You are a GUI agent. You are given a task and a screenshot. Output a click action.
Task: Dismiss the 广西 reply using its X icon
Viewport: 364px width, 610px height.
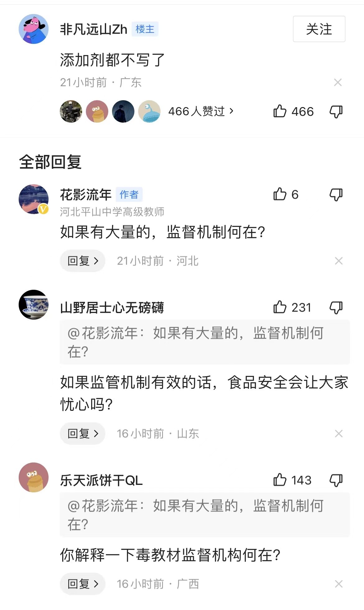tap(338, 584)
